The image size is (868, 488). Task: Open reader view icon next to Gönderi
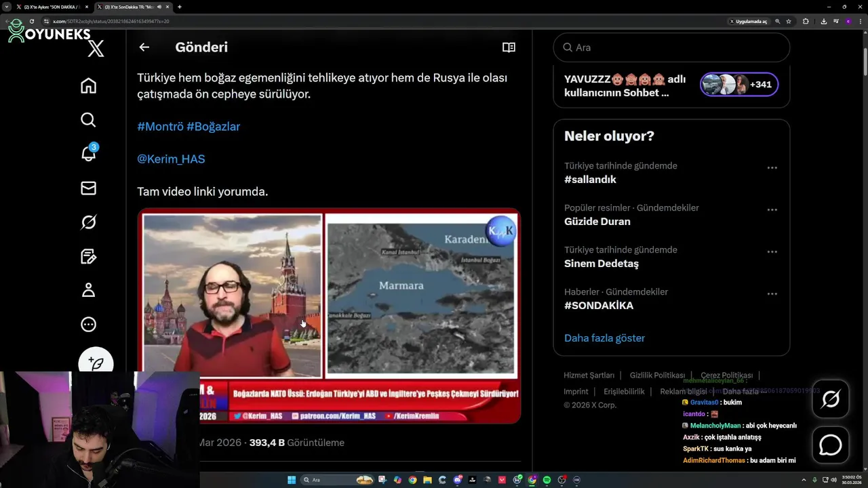coord(509,47)
